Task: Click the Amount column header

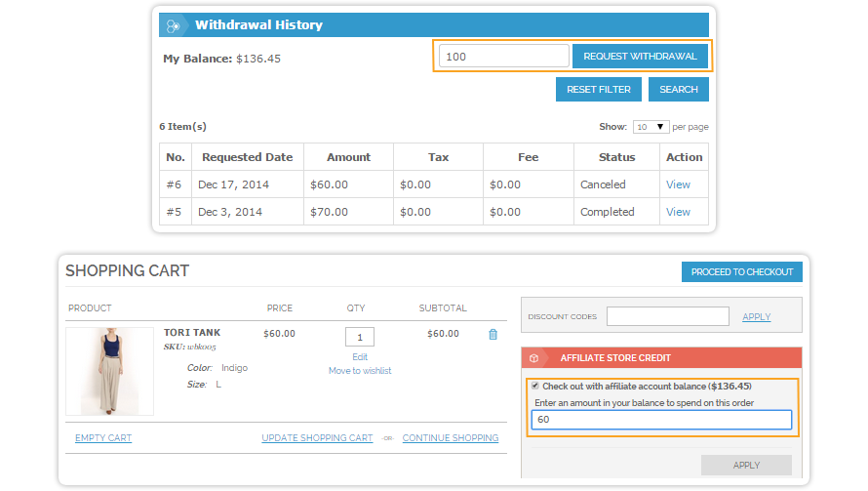Action: coord(349,157)
